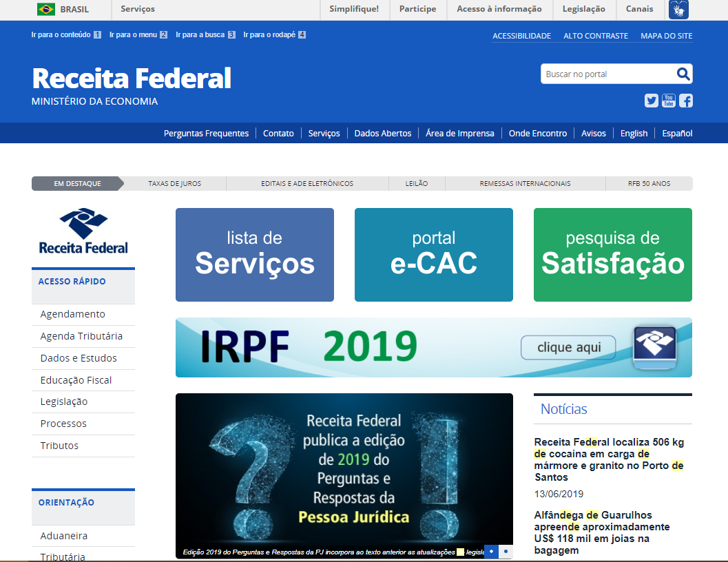
Task: Click the BRASIL label in top bar
Action: 74,9
